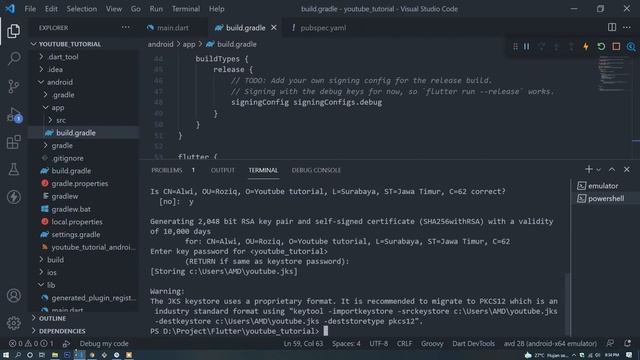
Task: Stop the debug session
Action: point(616,47)
